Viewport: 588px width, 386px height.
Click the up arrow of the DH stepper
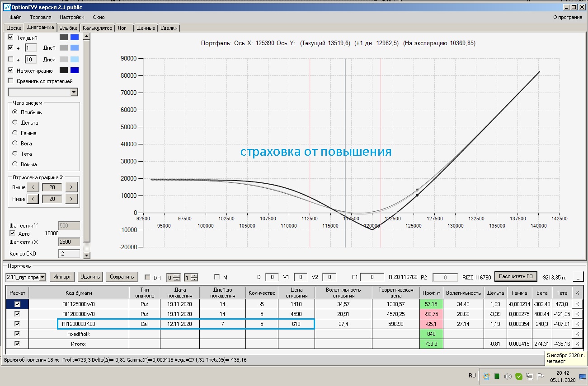[x=177, y=275]
